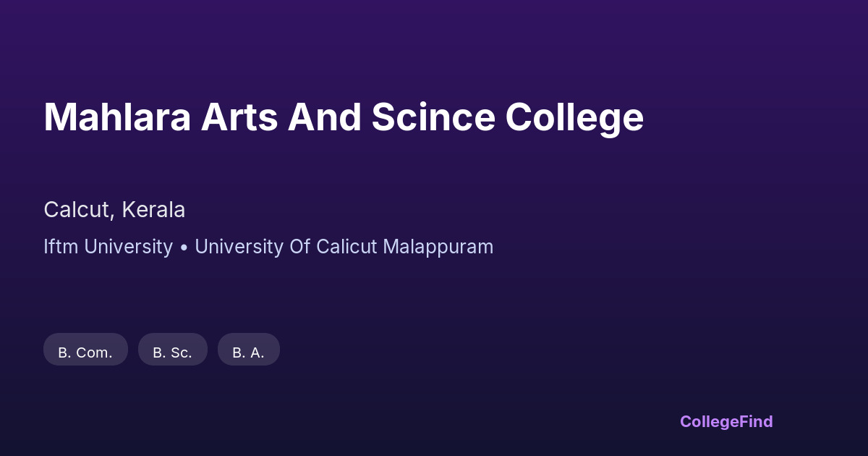Screen dimensions: 868x456
Task: Click the misspelled word "Scince" in title
Action: pos(433,117)
